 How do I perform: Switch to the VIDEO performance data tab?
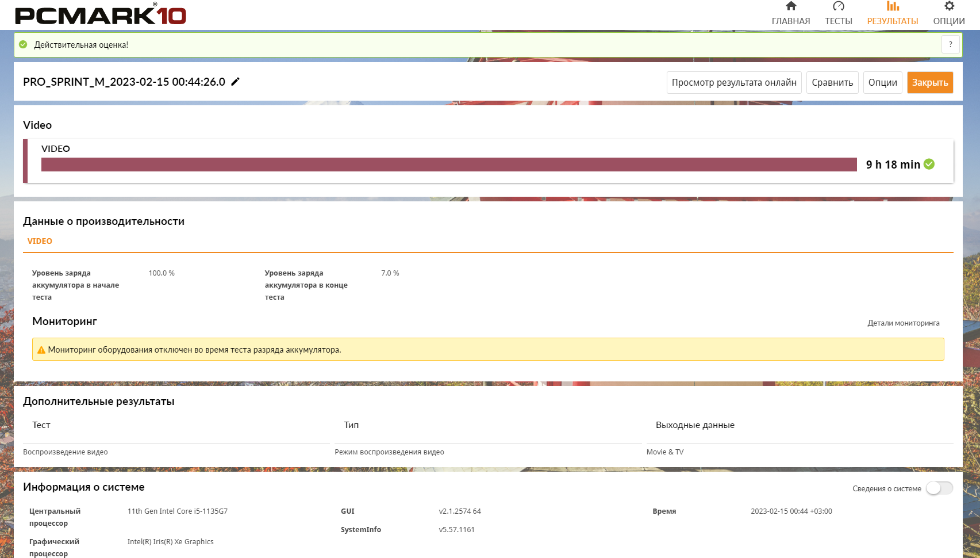[x=40, y=241]
